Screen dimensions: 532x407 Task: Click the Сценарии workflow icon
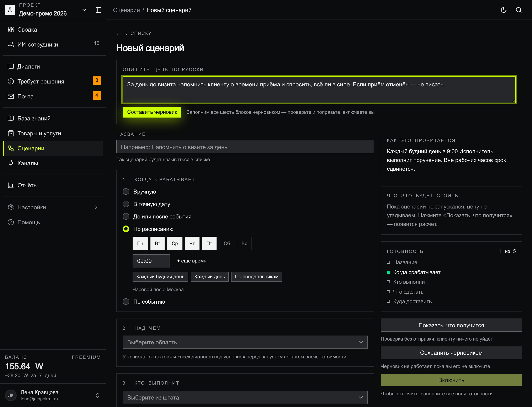point(11,148)
